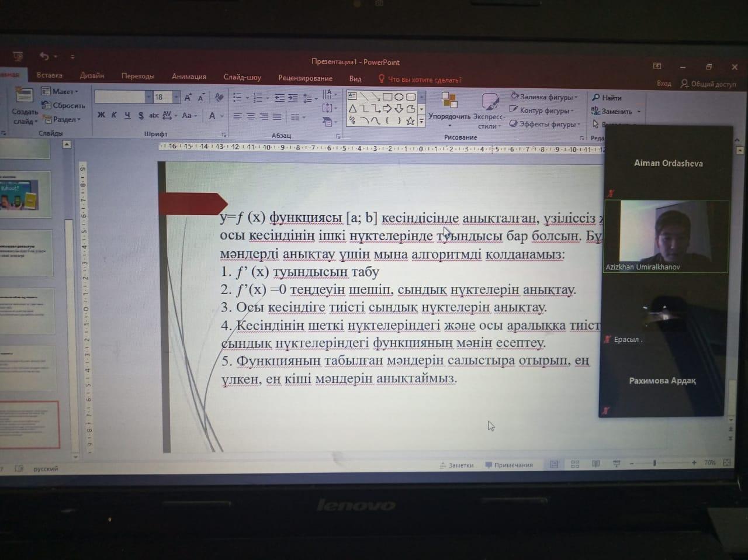Switch to the Анимация tab
The height and width of the screenshot is (560, 748).
click(x=189, y=77)
